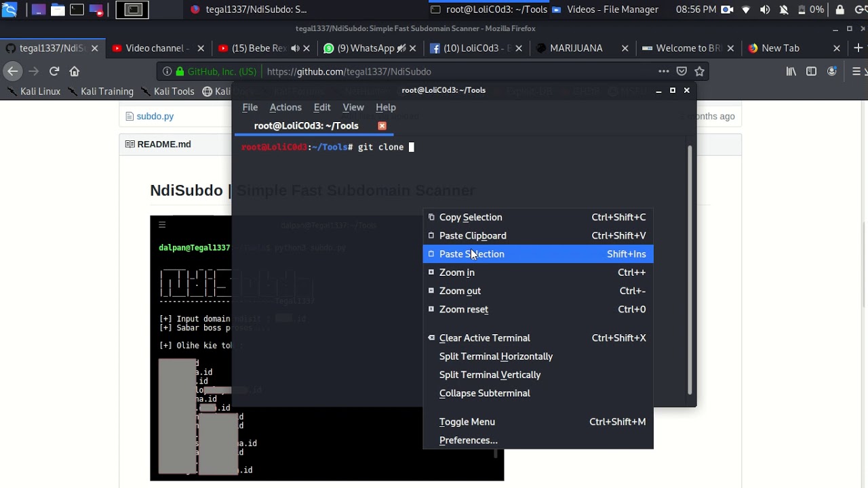Switch to Firefox tegal1337/NdiSubdo taskbar entry
This screenshot has height=488, width=868.
pyautogui.click(x=249, y=9)
